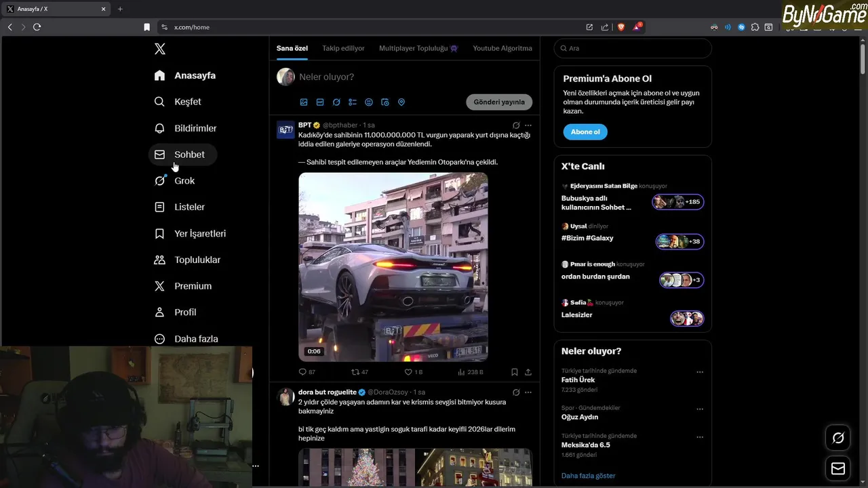Click the x.com/home address bar
Screen dimensions: 868x488
370,27
